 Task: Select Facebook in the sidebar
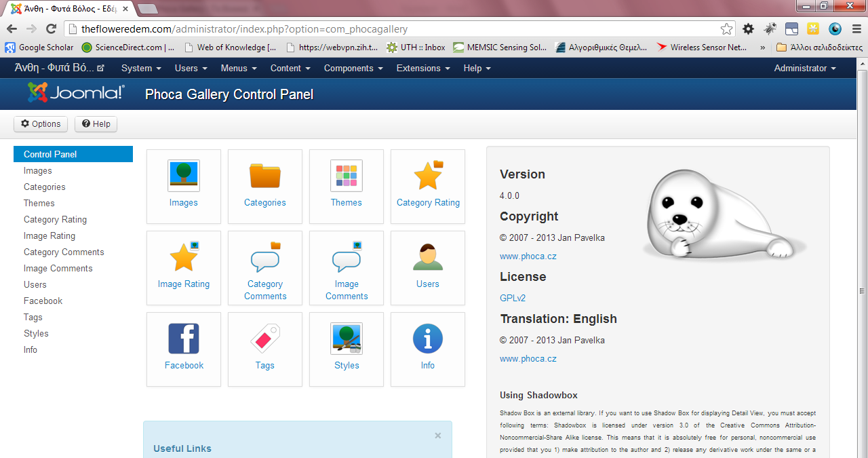click(43, 301)
